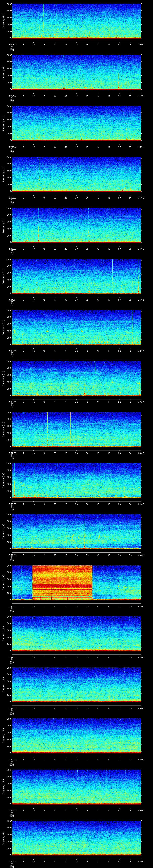Click the 46:00 end time label
Image resolution: width=153 pixels, height=868 pixels.
[141, 861]
